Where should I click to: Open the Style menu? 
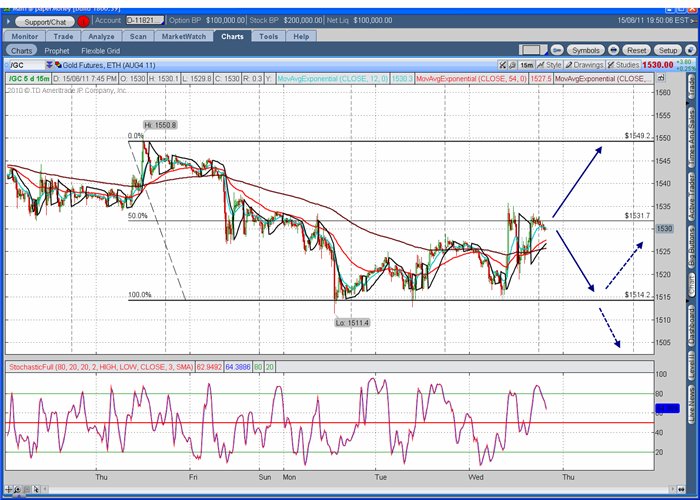(x=549, y=65)
